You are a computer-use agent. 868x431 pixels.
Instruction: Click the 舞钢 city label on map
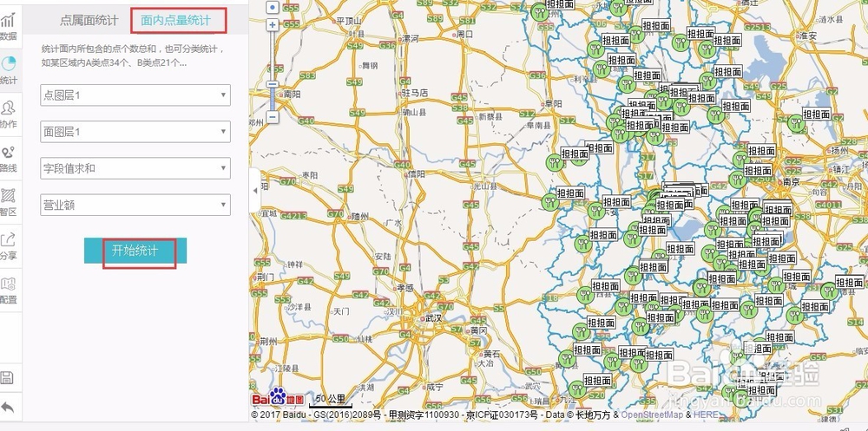[x=370, y=65]
